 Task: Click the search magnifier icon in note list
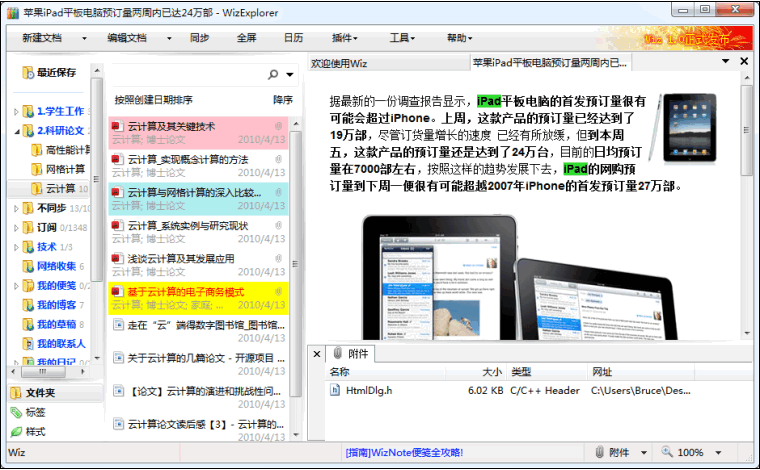coord(273,74)
